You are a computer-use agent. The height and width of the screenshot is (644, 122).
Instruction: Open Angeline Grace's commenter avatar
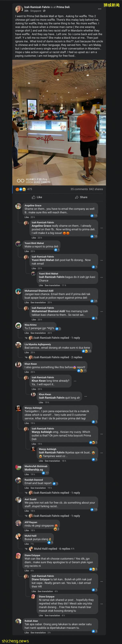[18, 206]
